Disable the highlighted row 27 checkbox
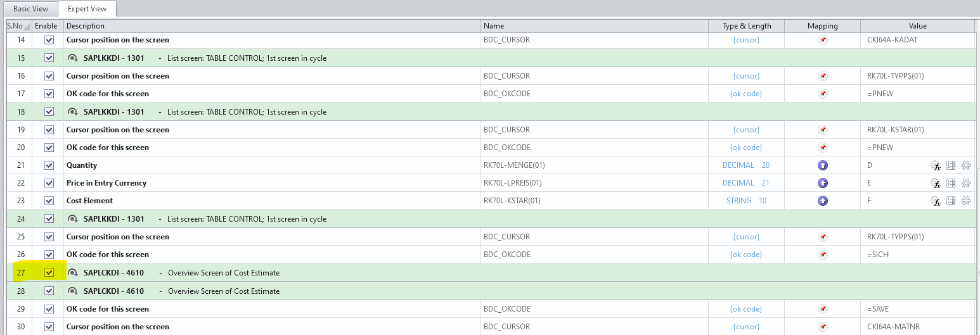This screenshot has width=980, height=335. point(49,273)
